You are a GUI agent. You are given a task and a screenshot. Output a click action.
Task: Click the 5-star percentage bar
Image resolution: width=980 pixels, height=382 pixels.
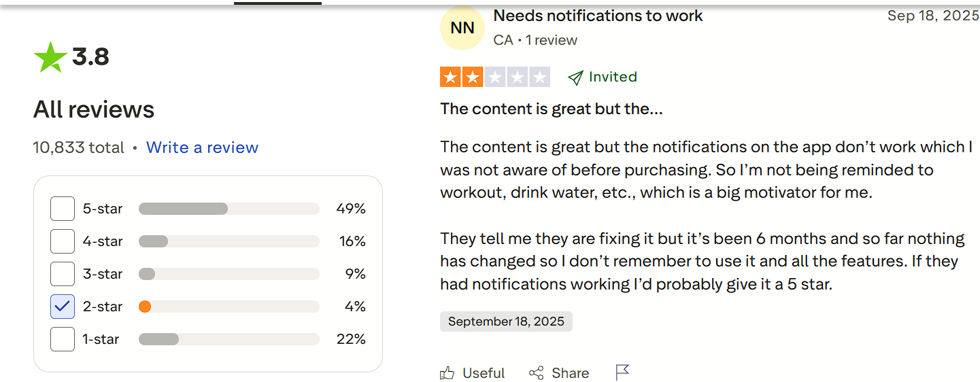tap(229, 209)
